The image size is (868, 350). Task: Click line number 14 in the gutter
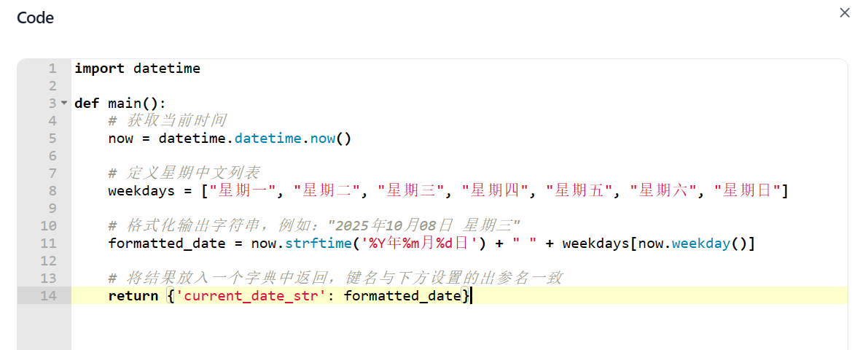pos(48,296)
